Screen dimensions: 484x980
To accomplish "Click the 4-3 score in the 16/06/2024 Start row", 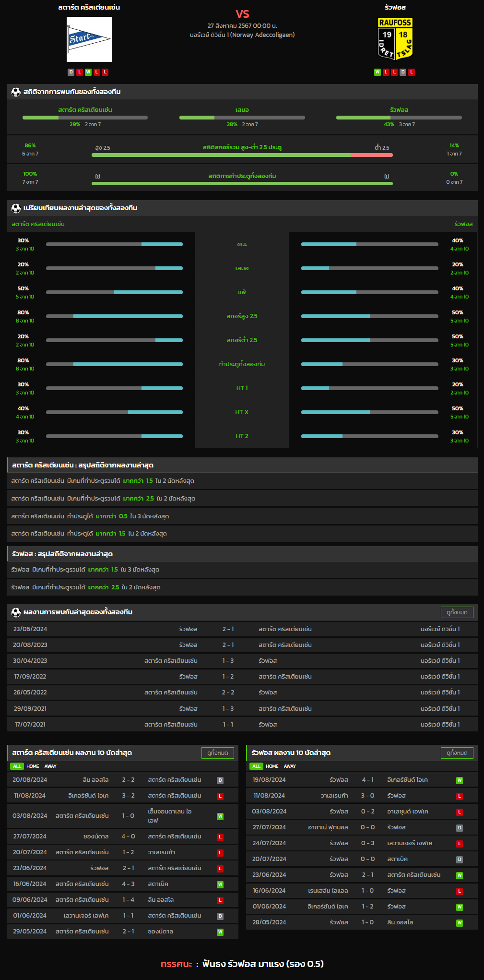I will [x=128, y=884].
